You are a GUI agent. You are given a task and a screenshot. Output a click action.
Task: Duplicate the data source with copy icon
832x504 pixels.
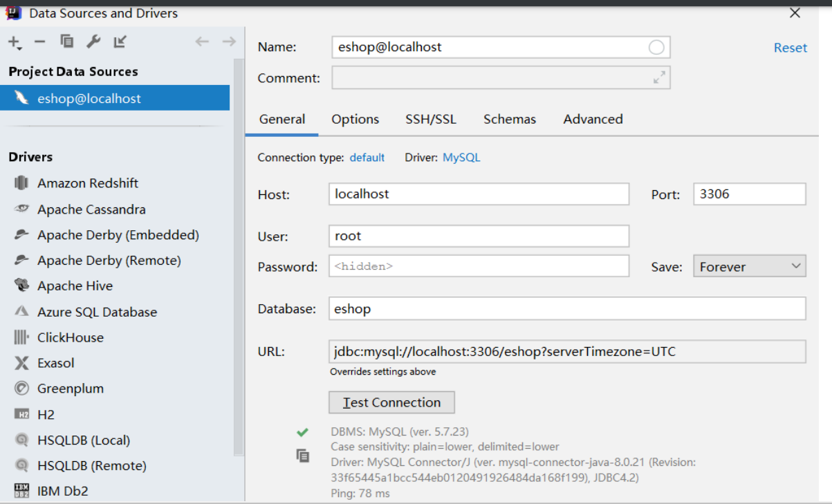pos(66,41)
